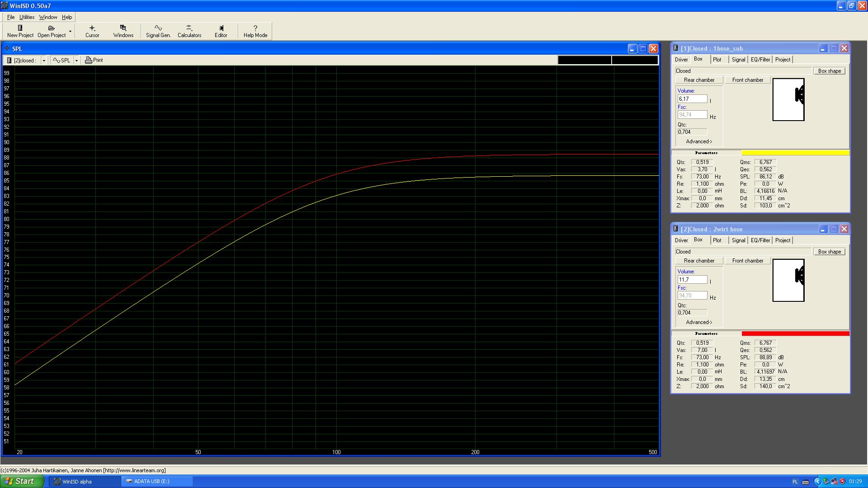
Task: Open the Utilities menu
Action: click(27, 17)
